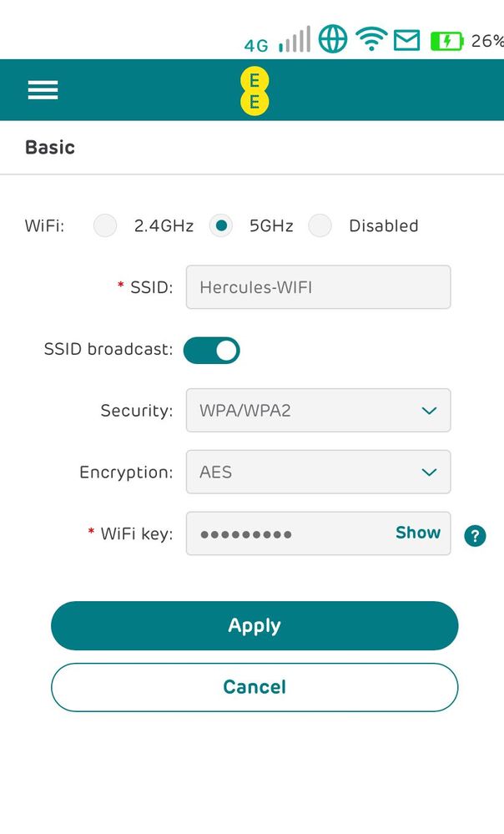The height and width of the screenshot is (834, 504).
Task: Expand the Encryption AES dropdown
Action: (x=318, y=473)
